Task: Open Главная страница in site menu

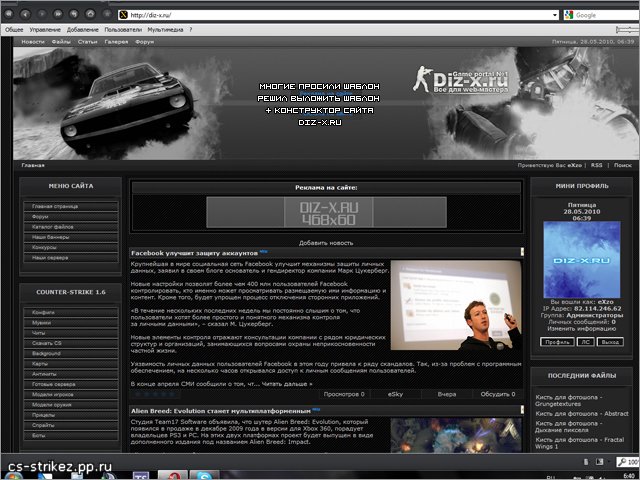Action: click(x=71, y=207)
